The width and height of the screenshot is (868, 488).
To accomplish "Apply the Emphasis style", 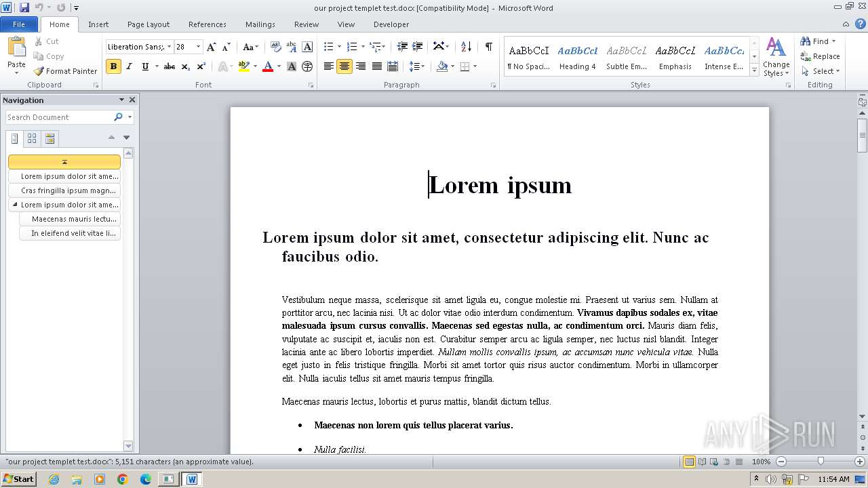I will click(x=675, y=57).
